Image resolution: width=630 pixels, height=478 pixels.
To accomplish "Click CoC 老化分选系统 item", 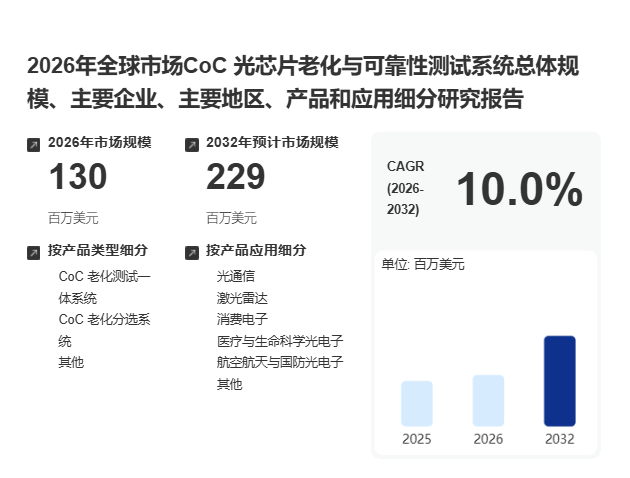I will [x=104, y=330].
